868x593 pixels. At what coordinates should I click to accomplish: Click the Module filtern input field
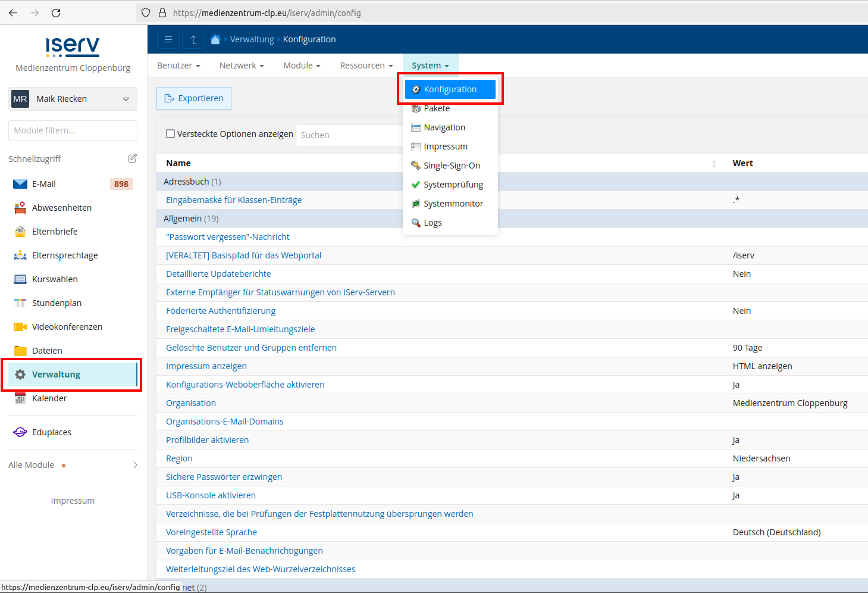coord(73,130)
